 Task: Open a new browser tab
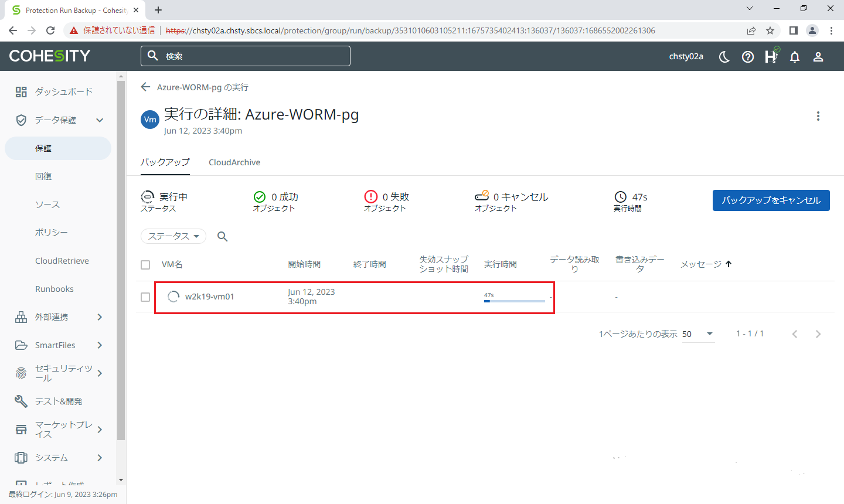[158, 10]
